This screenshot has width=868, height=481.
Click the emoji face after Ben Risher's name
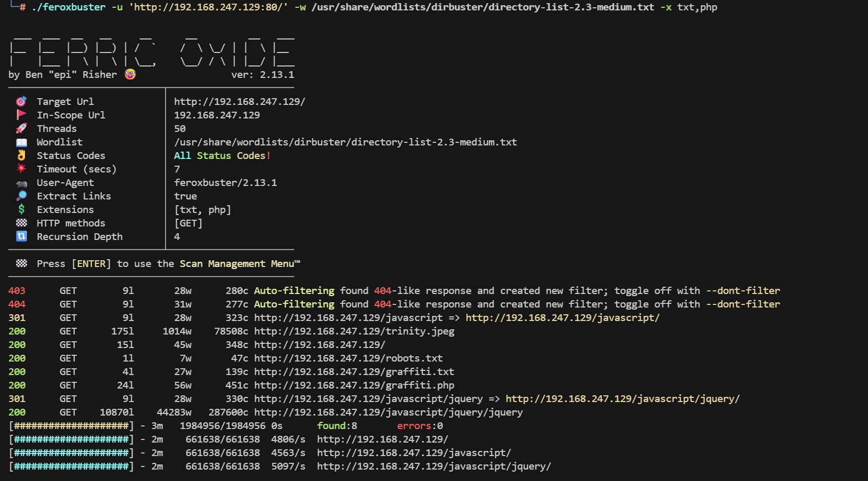pyautogui.click(x=130, y=74)
